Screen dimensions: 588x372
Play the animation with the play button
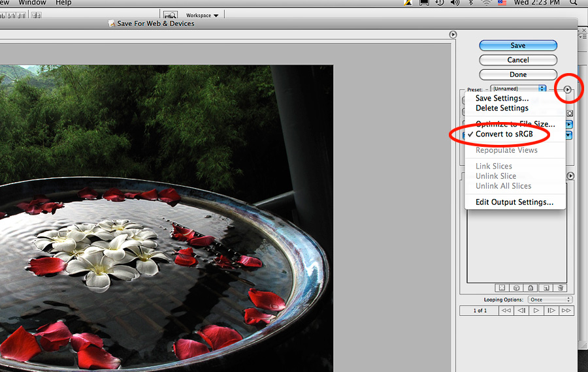point(536,311)
